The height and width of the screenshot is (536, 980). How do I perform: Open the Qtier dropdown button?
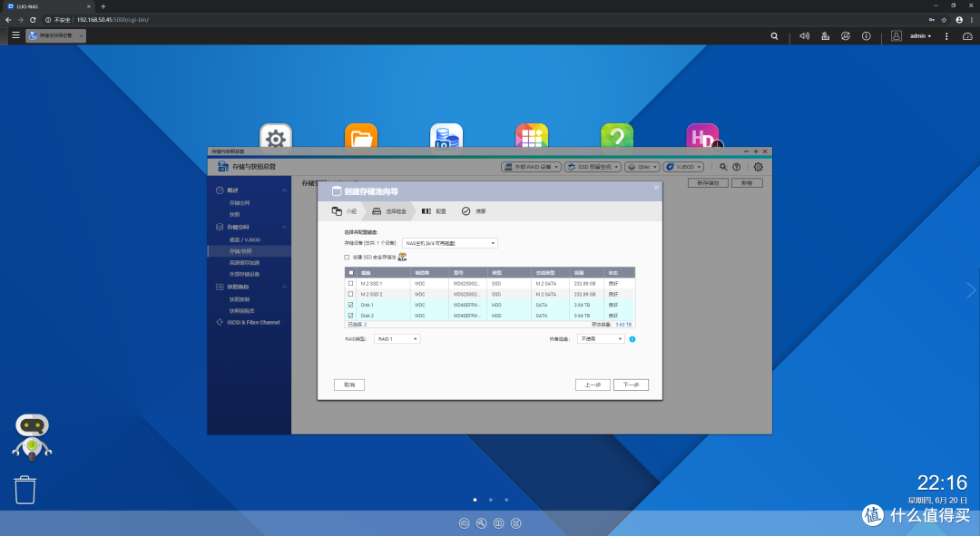coord(642,167)
